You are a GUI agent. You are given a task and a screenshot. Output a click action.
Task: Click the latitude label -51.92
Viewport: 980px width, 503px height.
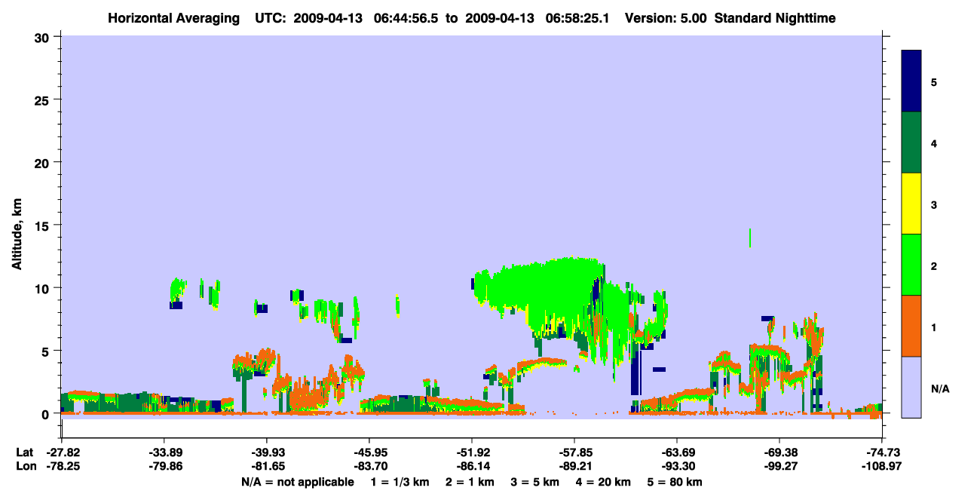click(472, 452)
